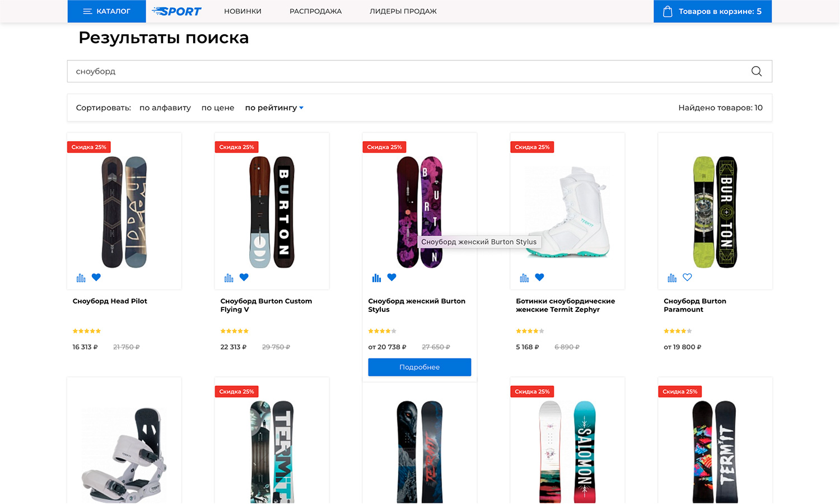Favorite the Burton Paramount snowboard
840x504 pixels.
(x=687, y=277)
